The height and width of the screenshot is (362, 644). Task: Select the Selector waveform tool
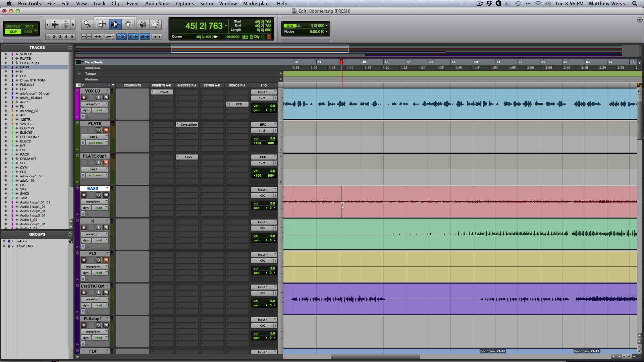[x=115, y=24]
